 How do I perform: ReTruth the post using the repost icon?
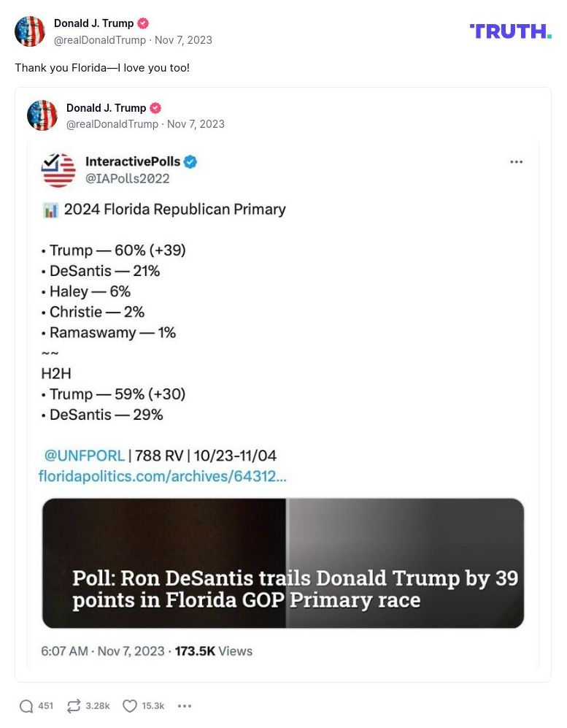pyautogui.click(x=73, y=705)
